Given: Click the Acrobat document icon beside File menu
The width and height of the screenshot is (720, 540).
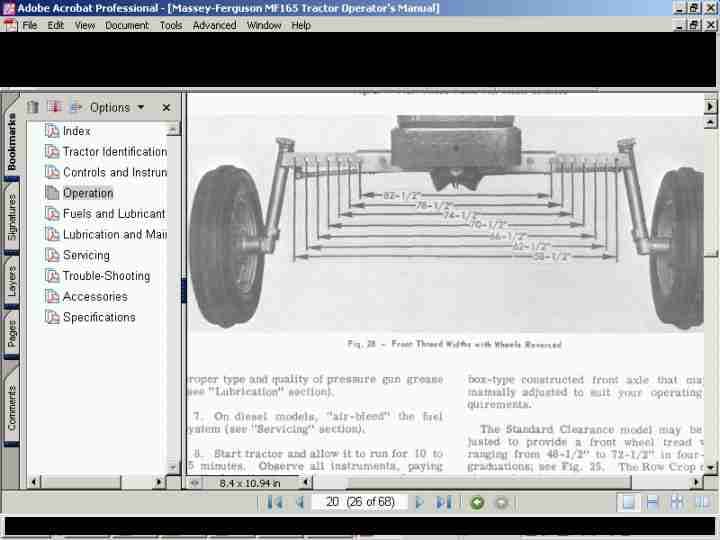Looking at the screenshot, I should [x=10, y=25].
